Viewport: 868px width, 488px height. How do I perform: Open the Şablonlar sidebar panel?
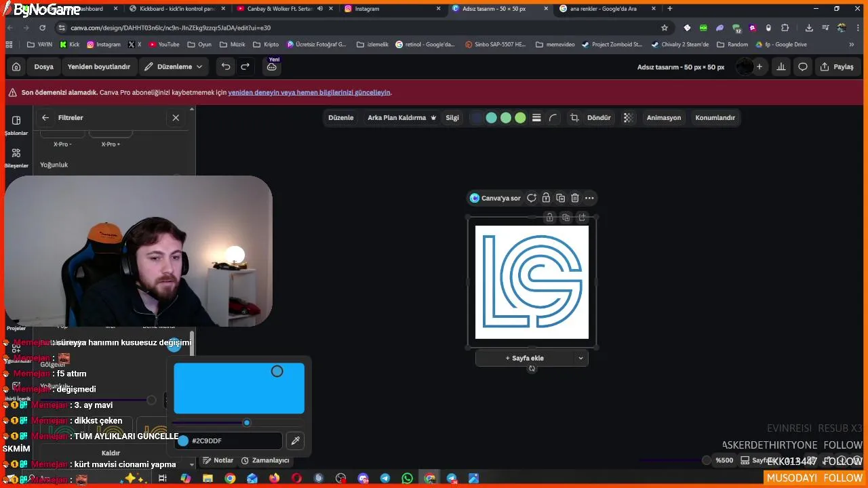click(16, 125)
